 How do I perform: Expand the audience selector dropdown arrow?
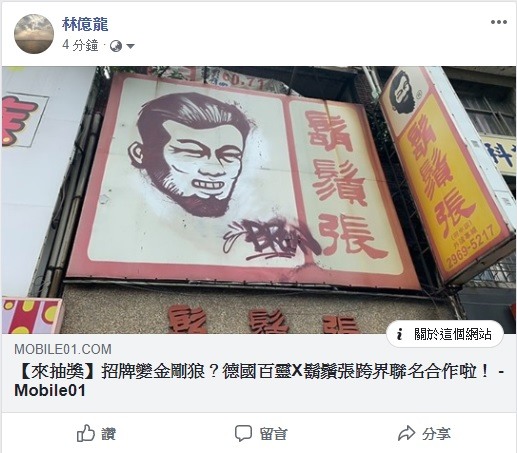[x=130, y=46]
